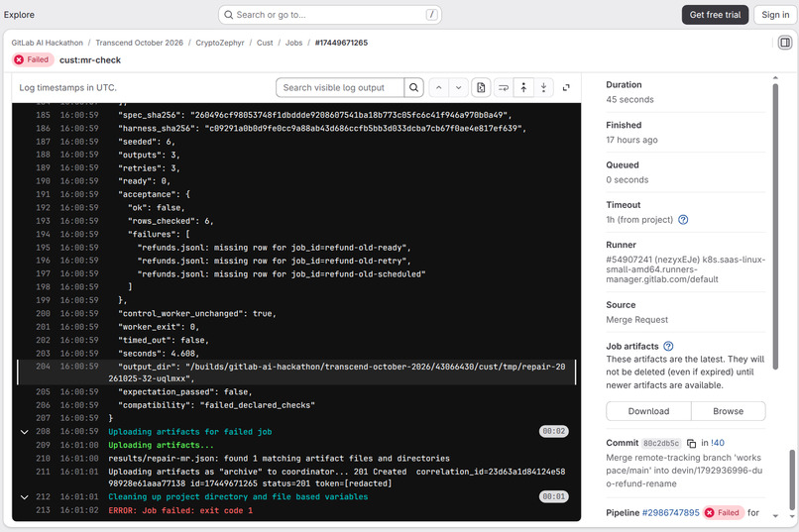Open merge request !40 link
The image size is (799, 532).
718,443
